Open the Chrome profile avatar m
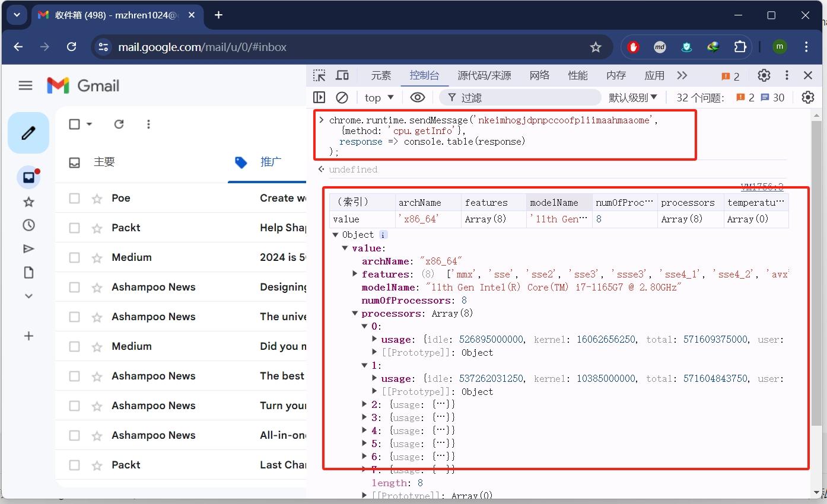Viewport: 827px width, 504px height. point(780,47)
